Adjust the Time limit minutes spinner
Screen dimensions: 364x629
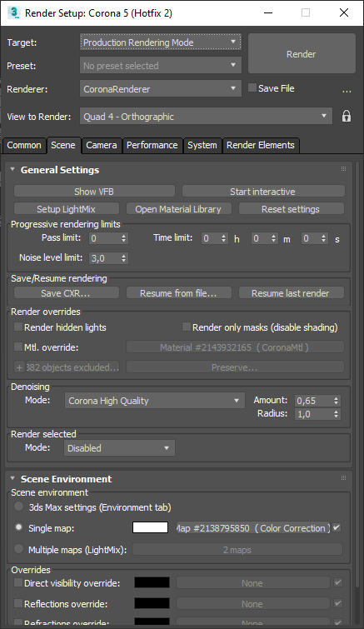pos(274,238)
